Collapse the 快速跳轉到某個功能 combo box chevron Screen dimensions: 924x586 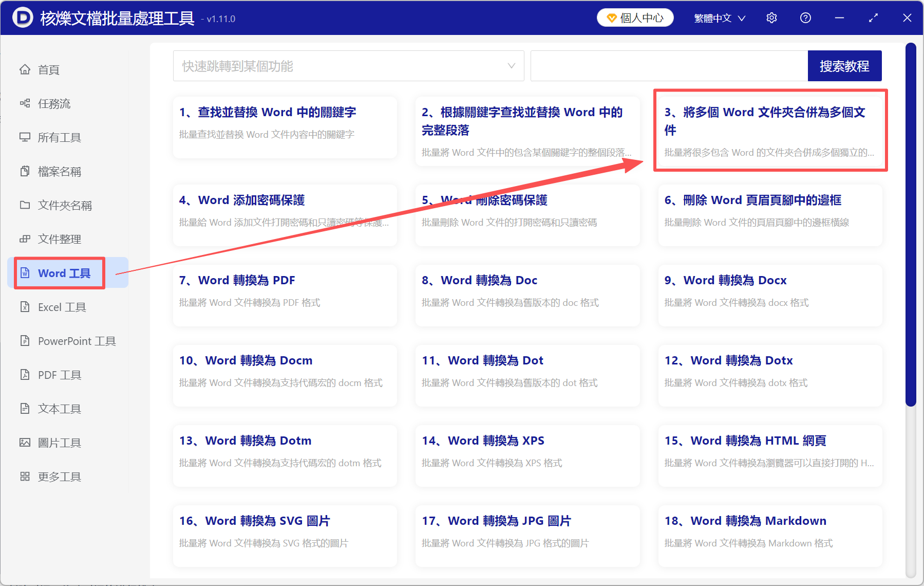coord(511,66)
